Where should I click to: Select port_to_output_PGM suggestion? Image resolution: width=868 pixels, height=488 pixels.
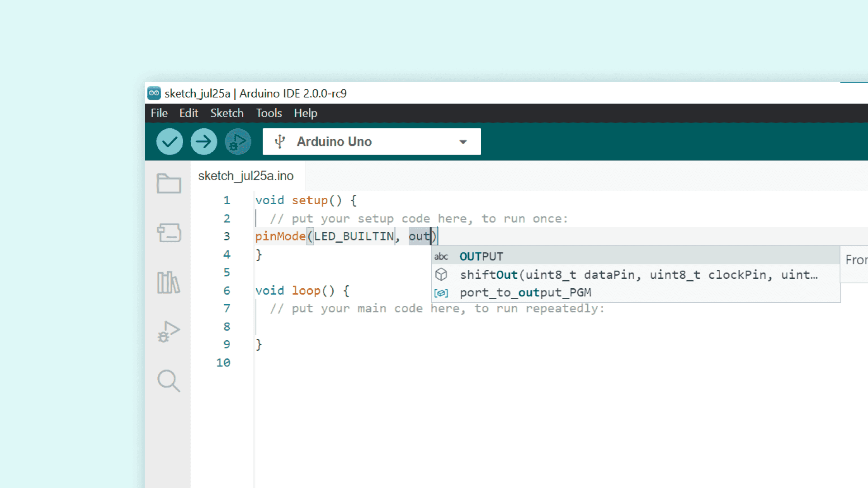(525, 293)
